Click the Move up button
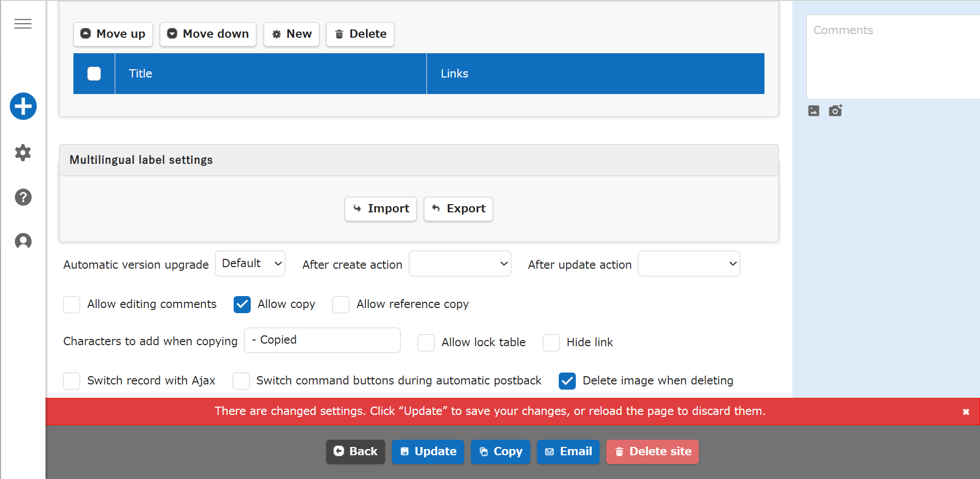This screenshot has height=479, width=980. [x=113, y=34]
